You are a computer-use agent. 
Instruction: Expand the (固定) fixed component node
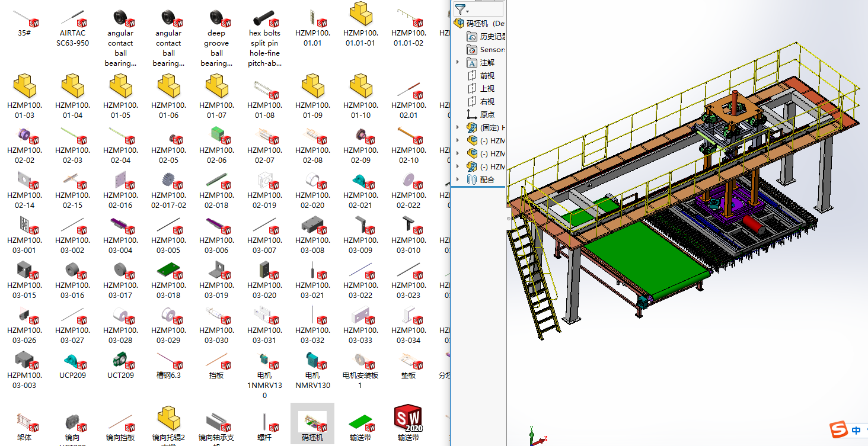click(458, 127)
